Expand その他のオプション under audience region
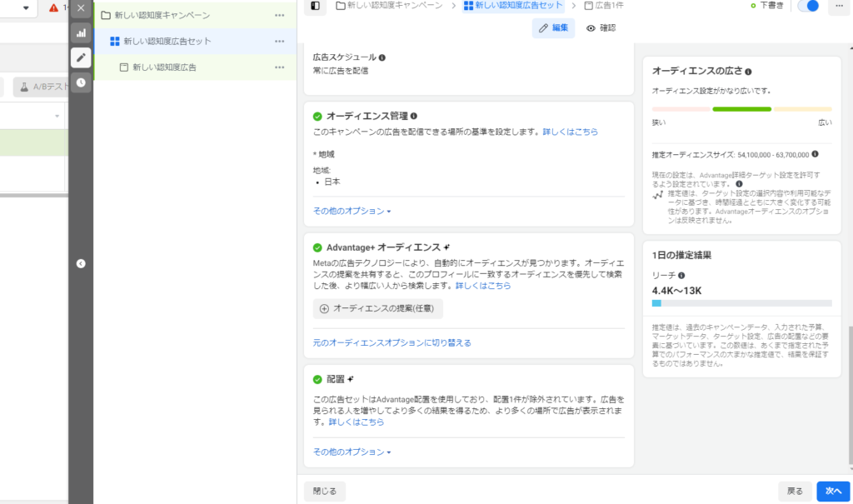The image size is (853, 504). pyautogui.click(x=352, y=212)
